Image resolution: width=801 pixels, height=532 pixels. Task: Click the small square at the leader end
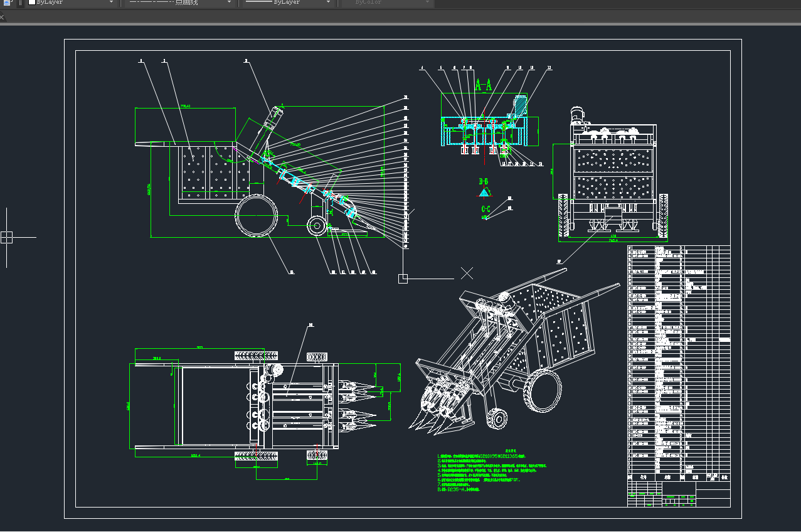403,279
